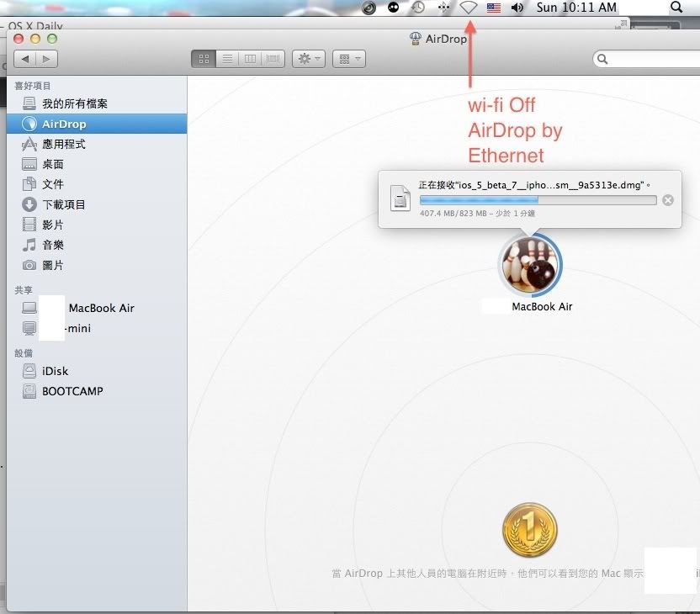Click the MacBook Air label under avatar
This screenshot has height=614, width=700.
point(542,307)
